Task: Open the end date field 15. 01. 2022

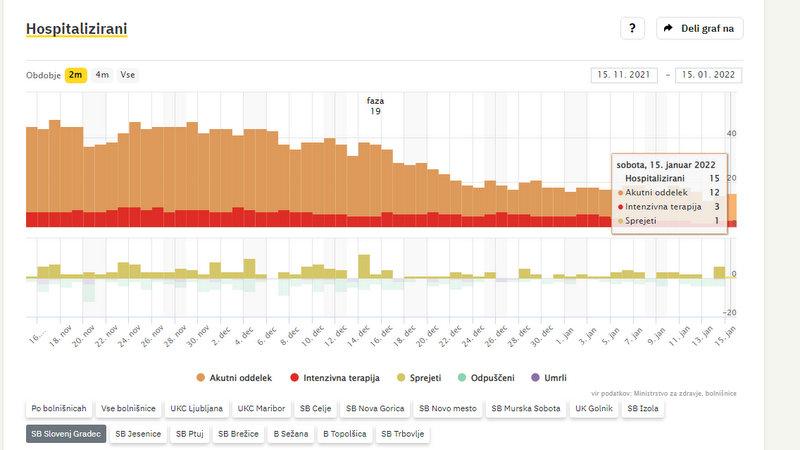Action: click(x=709, y=75)
